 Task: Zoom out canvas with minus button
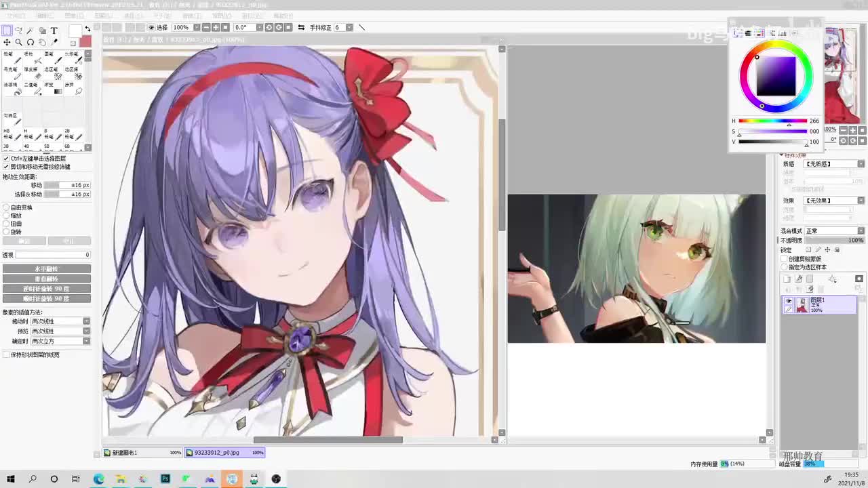click(x=206, y=28)
